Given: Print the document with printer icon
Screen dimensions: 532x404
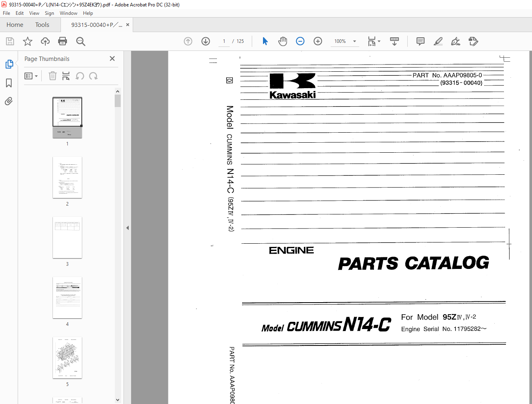Looking at the screenshot, I should [63, 41].
